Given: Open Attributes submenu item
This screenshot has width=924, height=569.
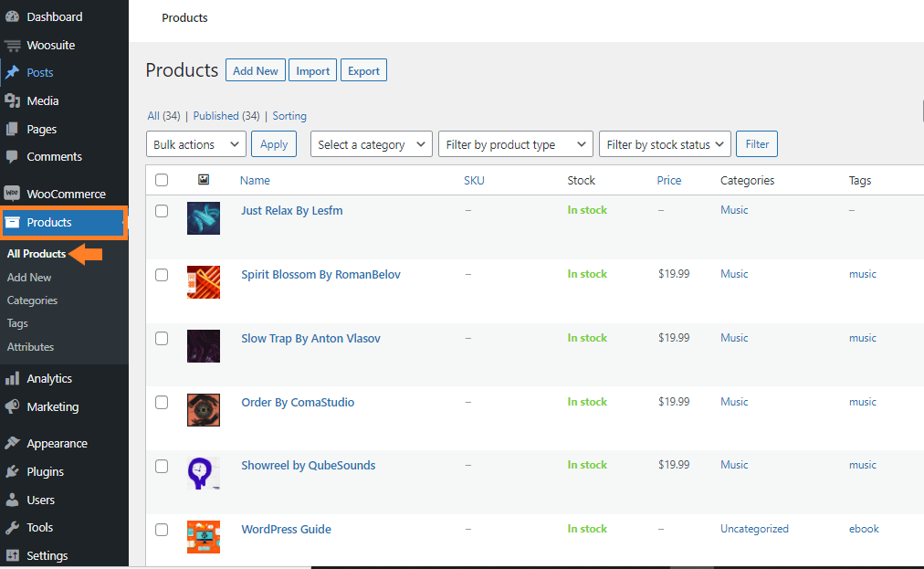Looking at the screenshot, I should tap(31, 347).
